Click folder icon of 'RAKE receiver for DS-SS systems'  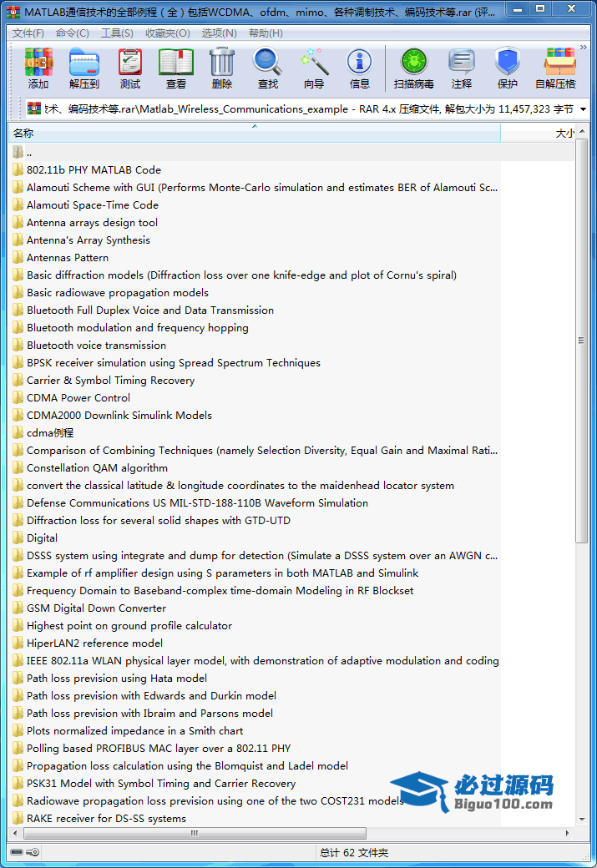click(x=18, y=819)
